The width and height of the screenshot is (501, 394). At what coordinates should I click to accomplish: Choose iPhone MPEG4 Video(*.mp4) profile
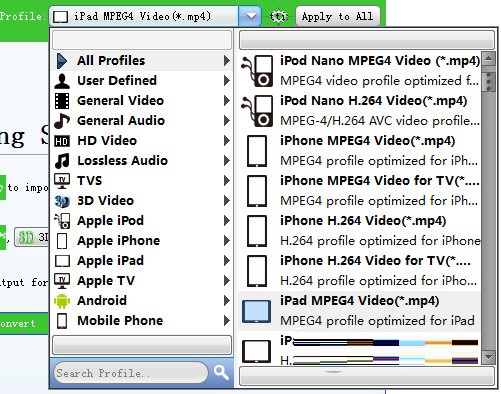pyautogui.click(x=360, y=151)
